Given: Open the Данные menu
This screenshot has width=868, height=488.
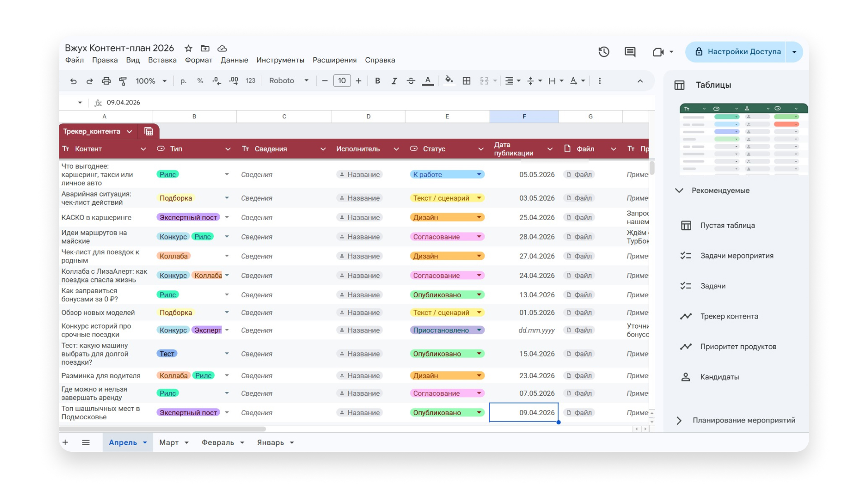Looking at the screenshot, I should tap(234, 60).
